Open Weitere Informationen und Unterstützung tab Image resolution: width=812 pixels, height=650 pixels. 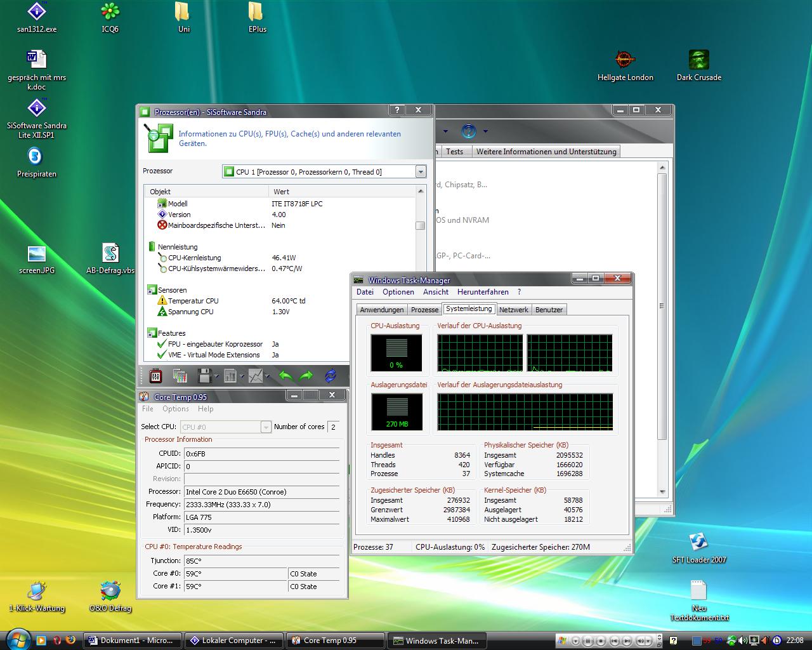pyautogui.click(x=546, y=152)
